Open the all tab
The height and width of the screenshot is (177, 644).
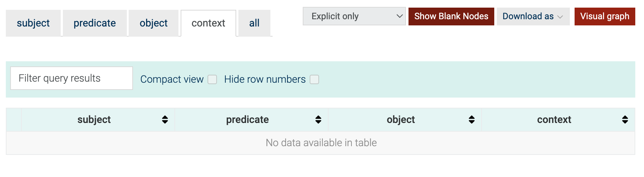click(x=254, y=23)
